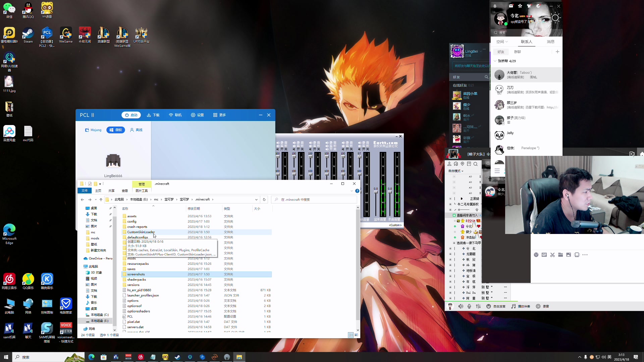644x362 pixels.
Task: Open the quick access toolbar customize arrow
Action: pos(100,184)
